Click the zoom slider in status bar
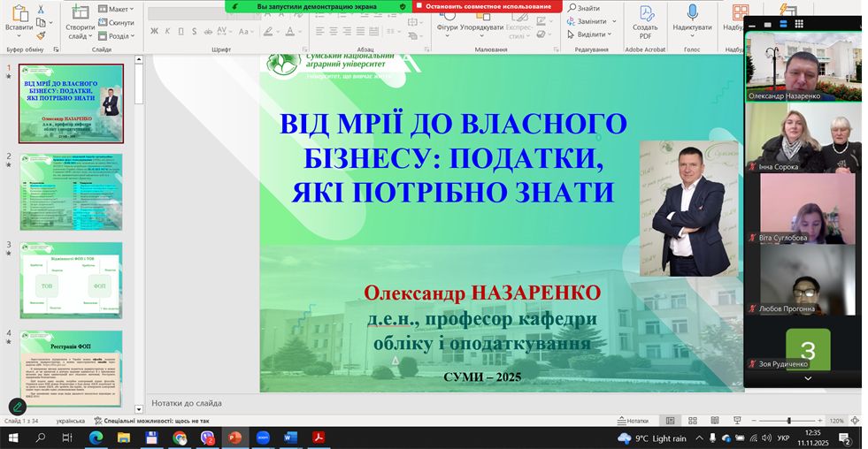This screenshot has width=868, height=449. pos(789,421)
